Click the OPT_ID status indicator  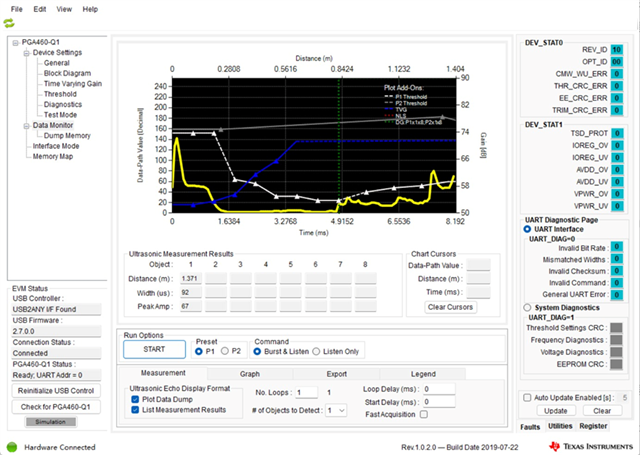(616, 62)
